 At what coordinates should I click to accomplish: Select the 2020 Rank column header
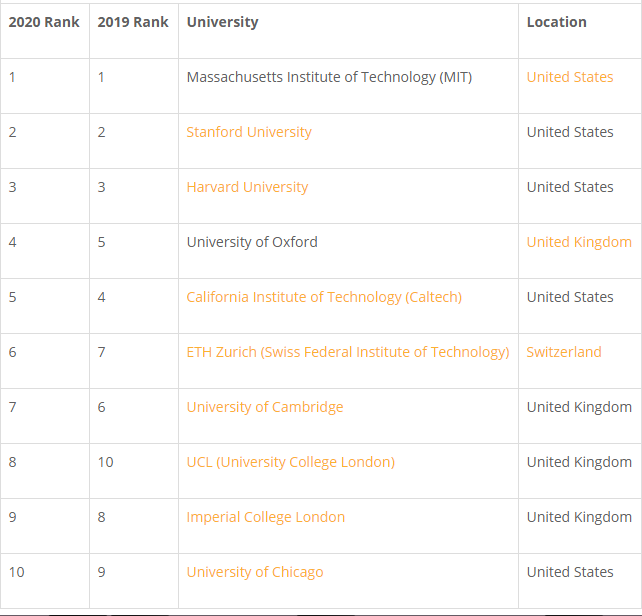[x=44, y=22]
